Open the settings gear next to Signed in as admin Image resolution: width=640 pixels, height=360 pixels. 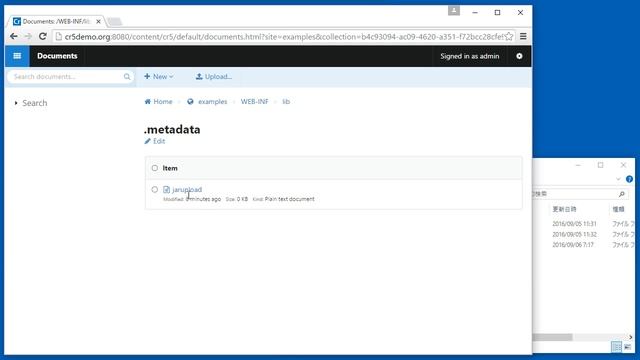pyautogui.click(x=519, y=56)
